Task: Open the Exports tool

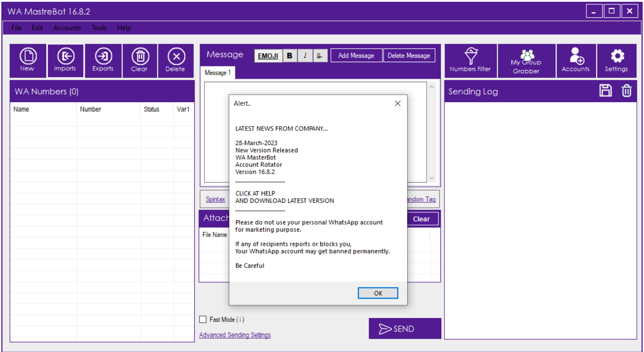Action: [x=103, y=61]
